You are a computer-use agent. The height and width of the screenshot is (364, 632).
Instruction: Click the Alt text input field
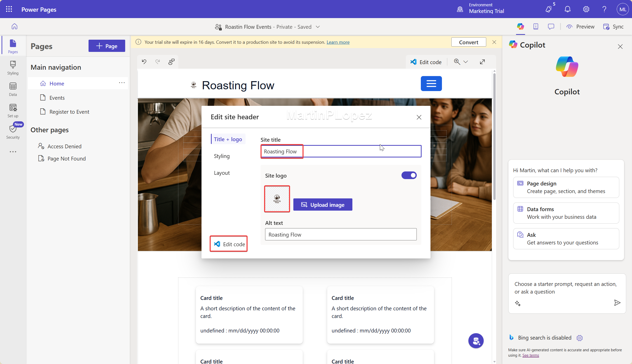click(x=341, y=234)
